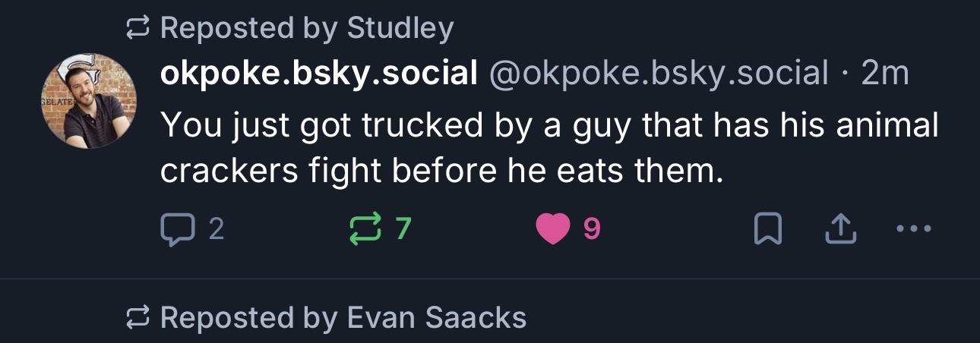
Task: Click the reply count number 2
Action: (216, 229)
